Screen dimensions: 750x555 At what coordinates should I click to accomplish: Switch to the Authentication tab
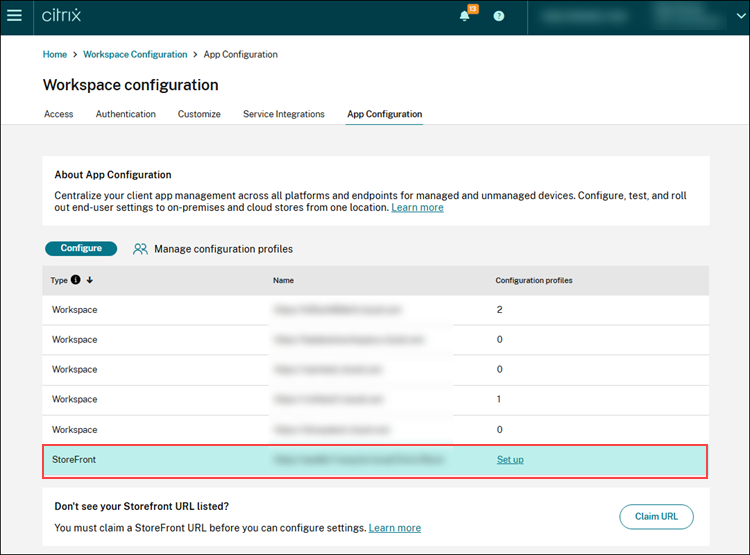point(126,114)
